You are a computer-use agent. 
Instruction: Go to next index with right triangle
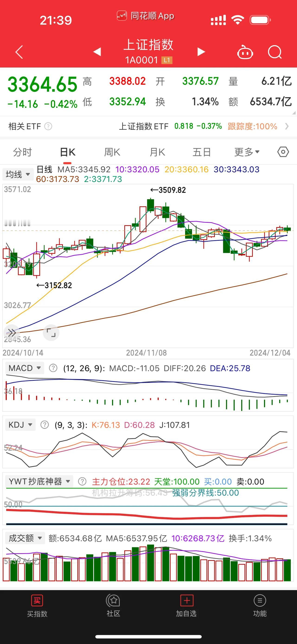(201, 52)
